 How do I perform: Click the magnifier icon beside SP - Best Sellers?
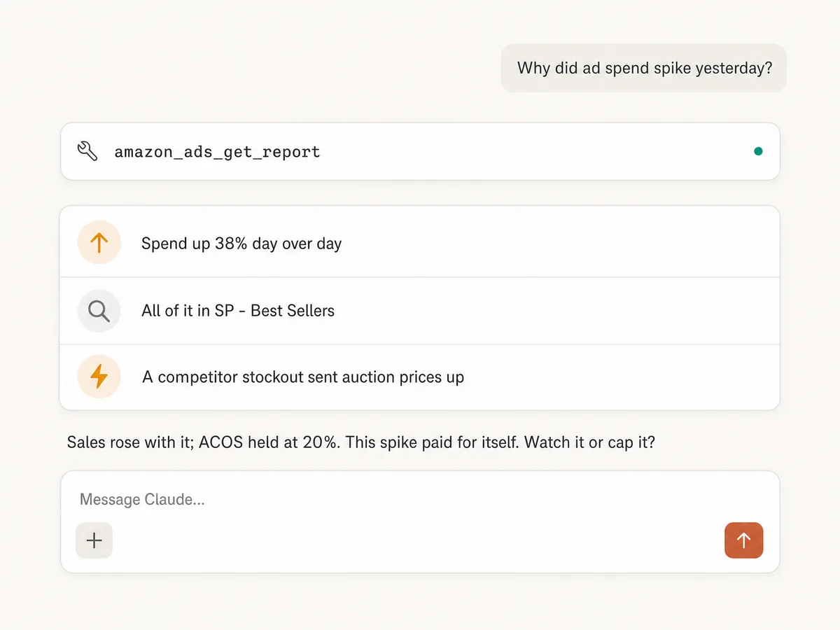(99, 310)
